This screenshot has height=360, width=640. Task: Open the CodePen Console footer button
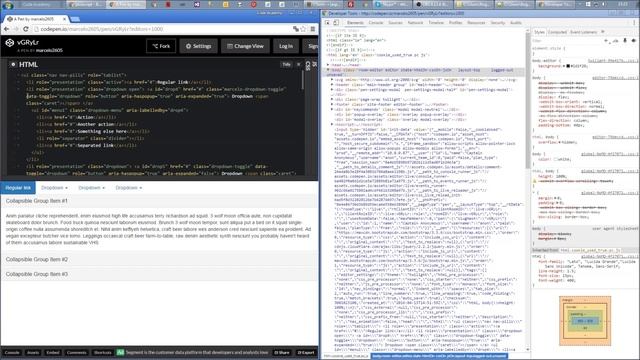[x=12, y=352]
